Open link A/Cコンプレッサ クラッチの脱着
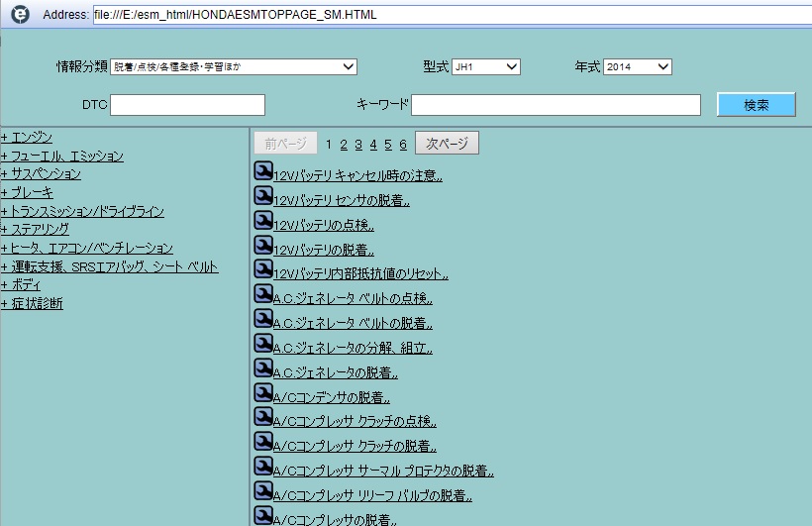 pyautogui.click(x=355, y=447)
